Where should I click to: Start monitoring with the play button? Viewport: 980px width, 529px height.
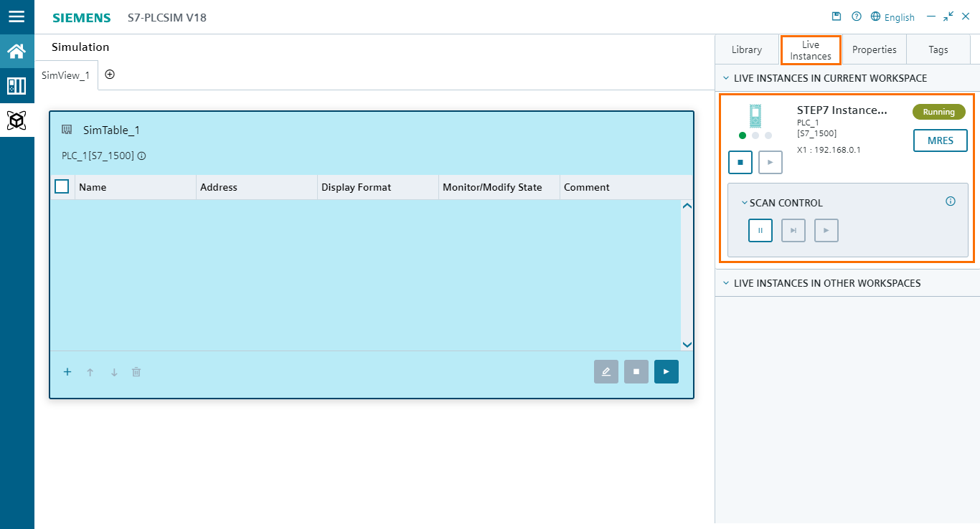[666, 371]
